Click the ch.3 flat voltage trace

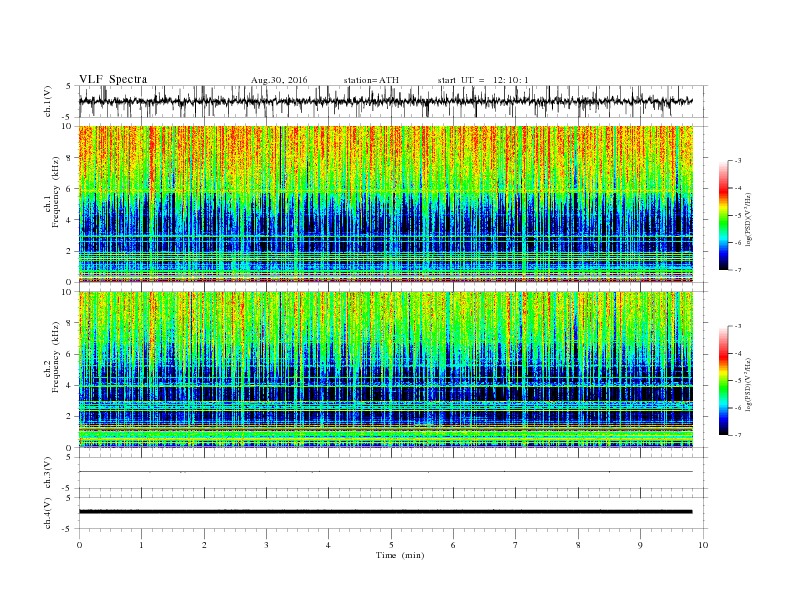385,472
